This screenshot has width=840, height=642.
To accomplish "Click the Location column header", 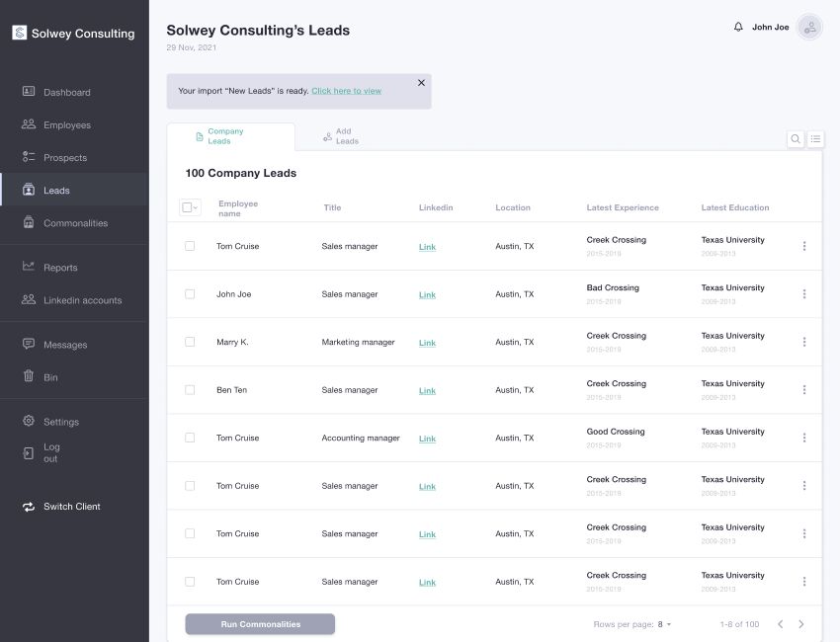I will (x=513, y=207).
